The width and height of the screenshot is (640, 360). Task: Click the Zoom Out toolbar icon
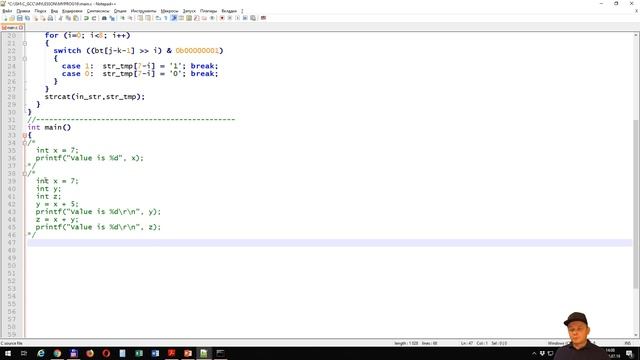(130, 18)
